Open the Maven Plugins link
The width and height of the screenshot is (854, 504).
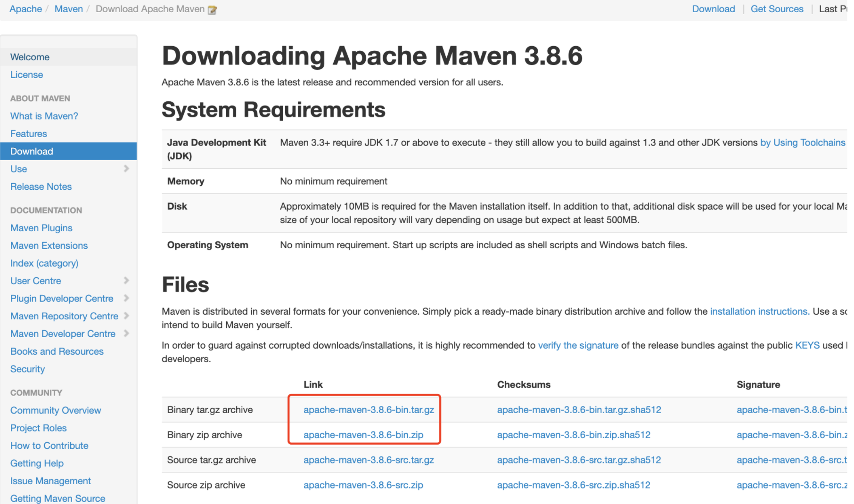[41, 228]
